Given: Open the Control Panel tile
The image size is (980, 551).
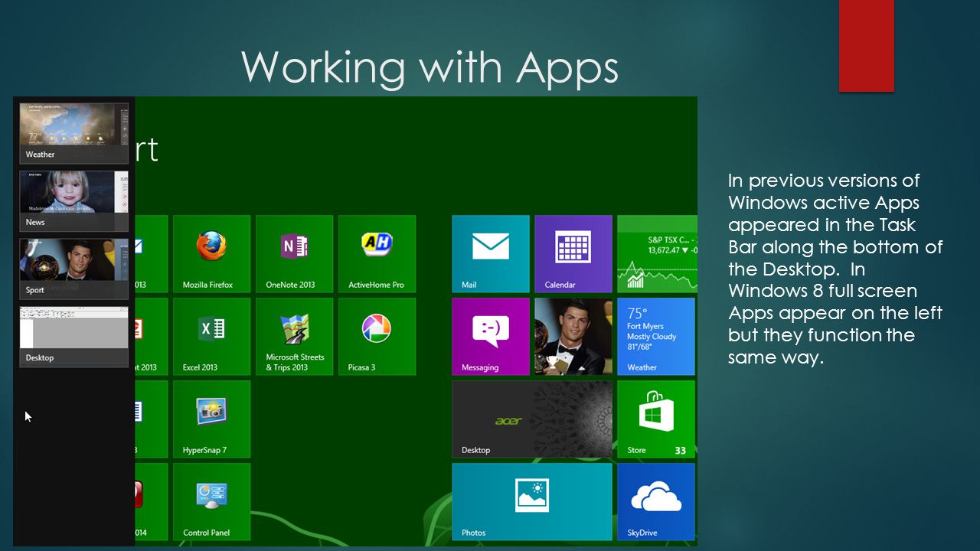Looking at the screenshot, I should pyautogui.click(x=211, y=502).
